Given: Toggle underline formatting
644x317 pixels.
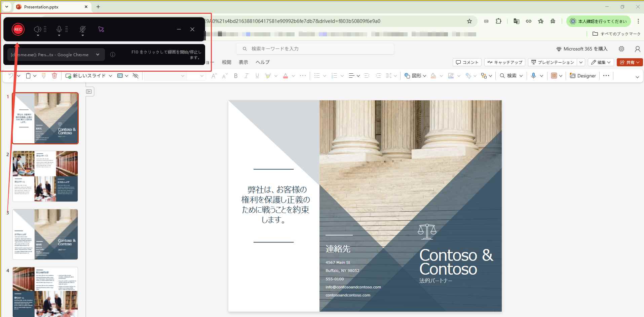Looking at the screenshot, I should pyautogui.click(x=257, y=75).
